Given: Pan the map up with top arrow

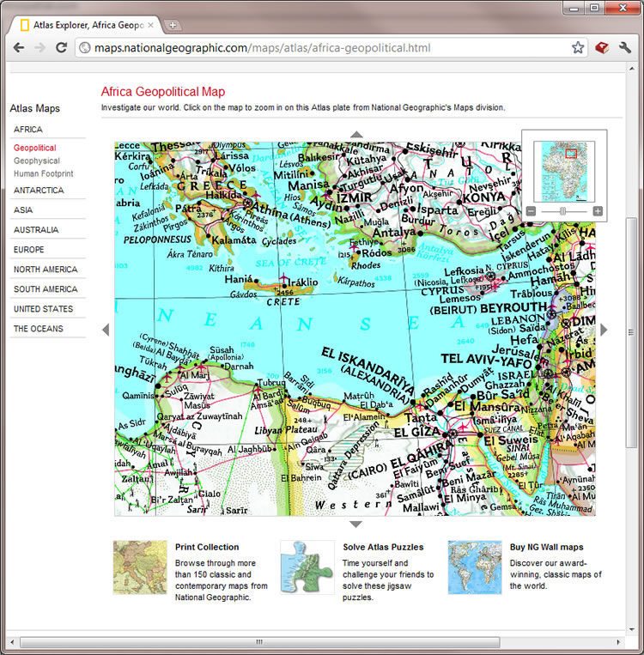Looking at the screenshot, I should click(356, 135).
